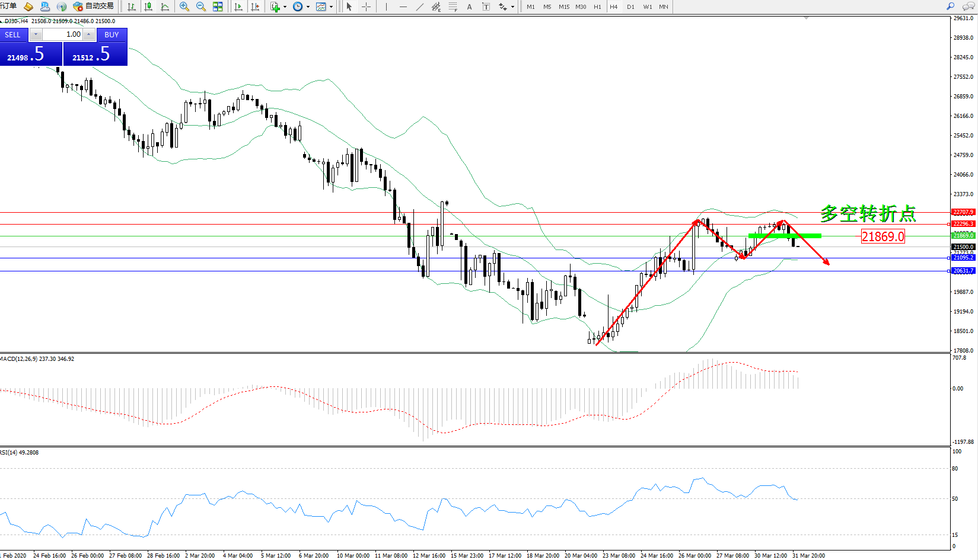The width and height of the screenshot is (978, 560).
Task: Select the Fibonacci retracement tool
Action: point(453,7)
